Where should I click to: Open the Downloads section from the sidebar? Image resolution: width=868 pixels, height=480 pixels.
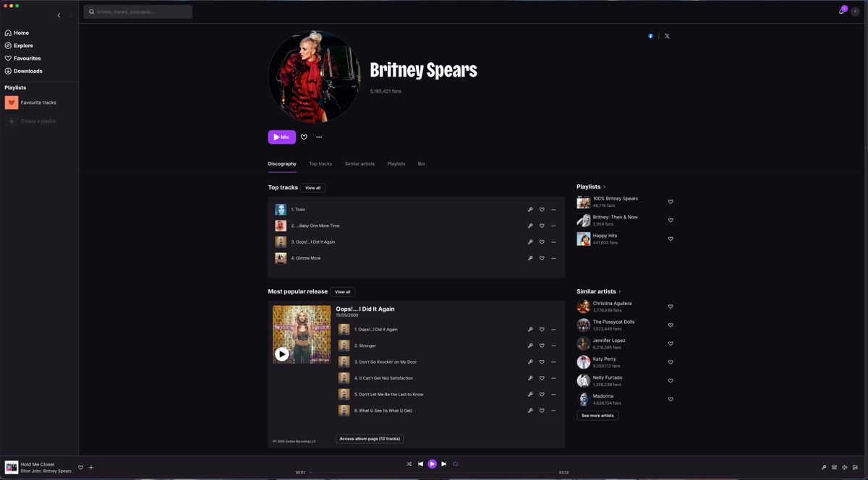coord(27,71)
